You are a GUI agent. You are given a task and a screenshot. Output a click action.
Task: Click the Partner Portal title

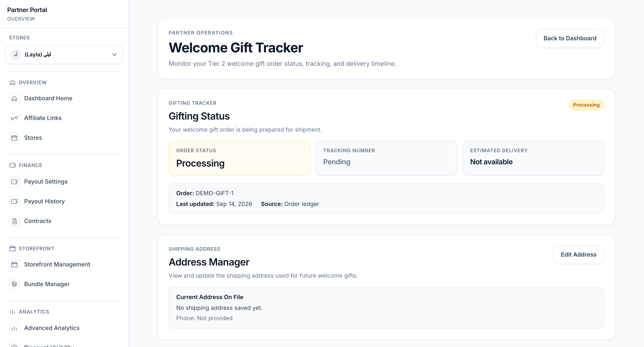(x=27, y=10)
